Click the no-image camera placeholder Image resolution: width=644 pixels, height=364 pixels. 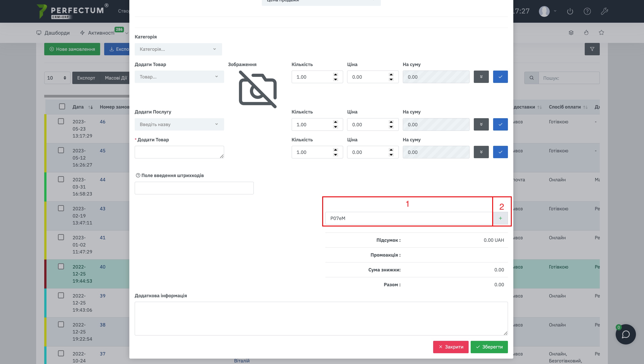(x=258, y=89)
